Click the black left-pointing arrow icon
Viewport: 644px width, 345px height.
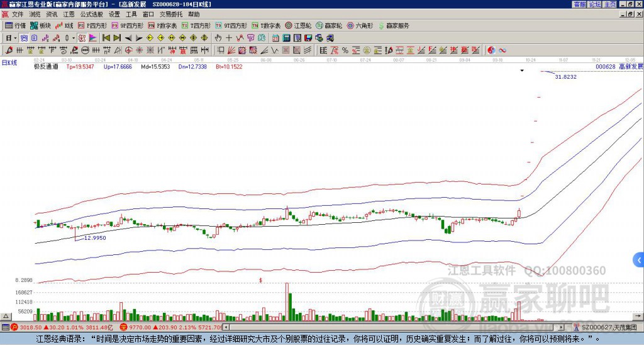click(x=128, y=38)
